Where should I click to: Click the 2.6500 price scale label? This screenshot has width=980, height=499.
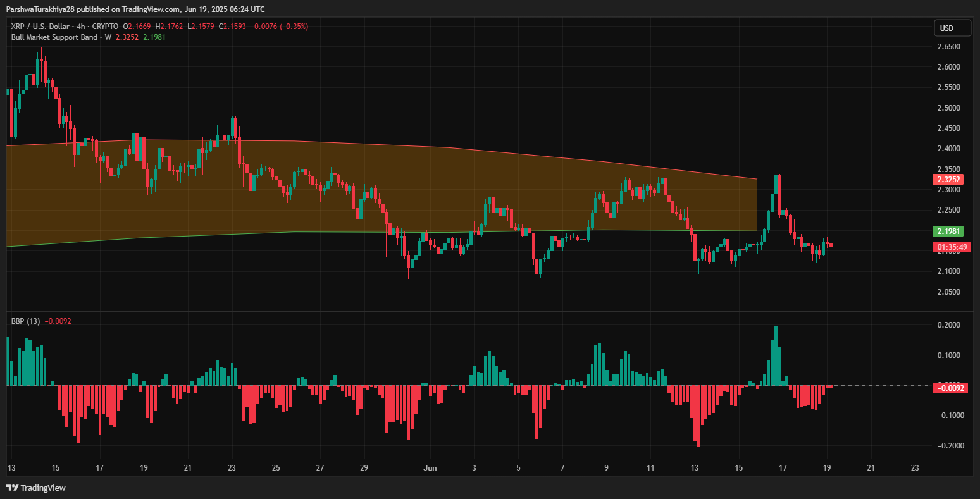pos(948,47)
